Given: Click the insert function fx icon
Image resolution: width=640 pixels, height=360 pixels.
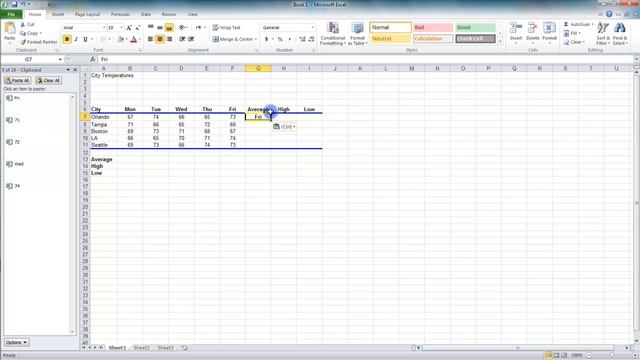Looking at the screenshot, I should [x=93, y=60].
